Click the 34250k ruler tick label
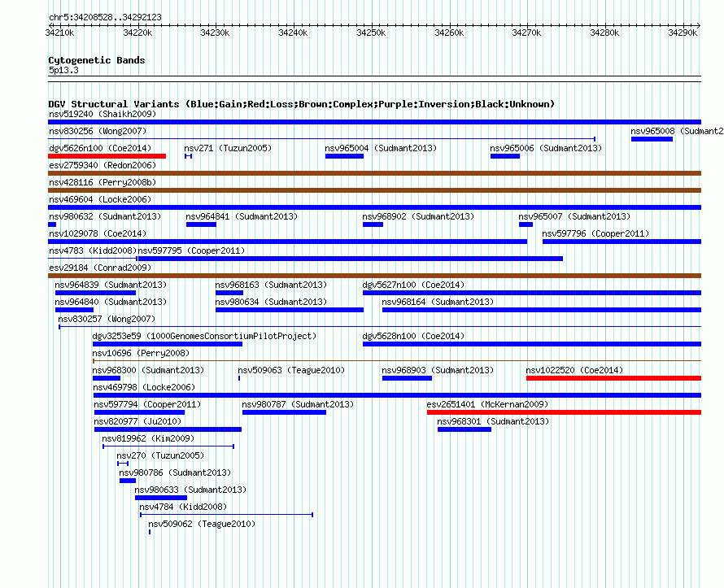Image resolution: width=724 pixels, height=588 pixels. (371, 33)
